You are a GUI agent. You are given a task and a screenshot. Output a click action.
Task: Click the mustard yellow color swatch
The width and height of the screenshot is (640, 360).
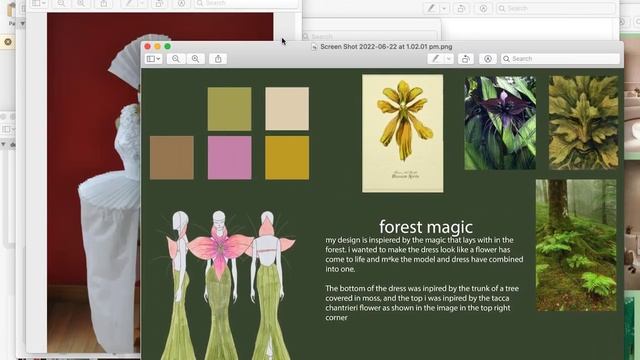click(287, 158)
